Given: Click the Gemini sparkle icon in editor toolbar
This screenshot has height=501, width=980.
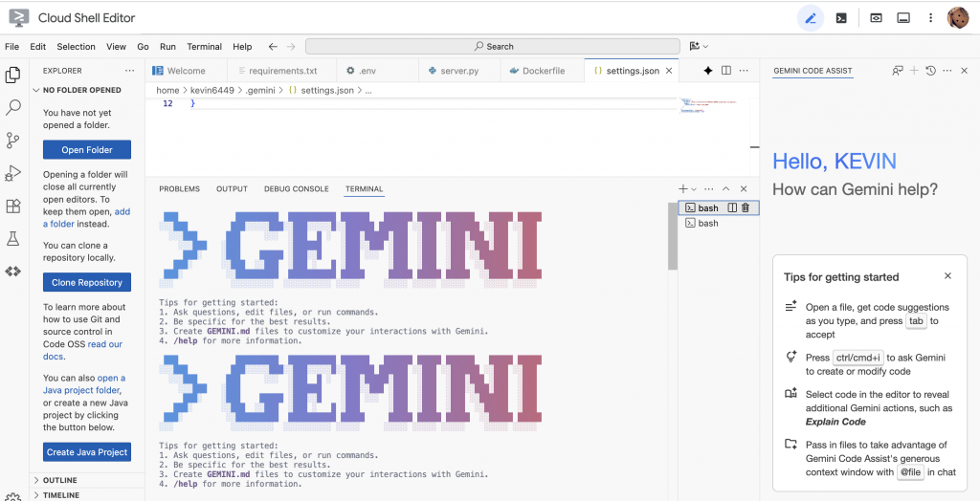Looking at the screenshot, I should (708, 71).
